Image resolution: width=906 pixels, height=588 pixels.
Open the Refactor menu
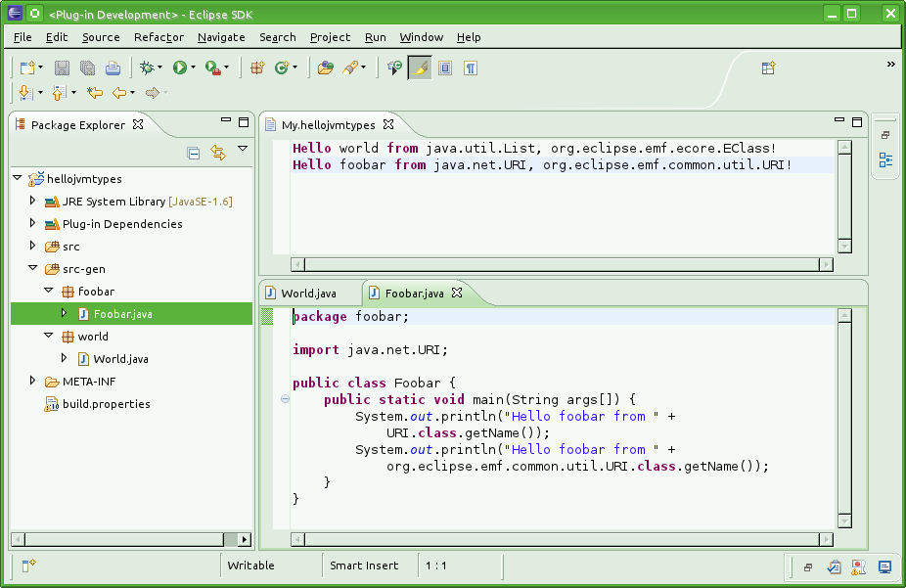159,37
